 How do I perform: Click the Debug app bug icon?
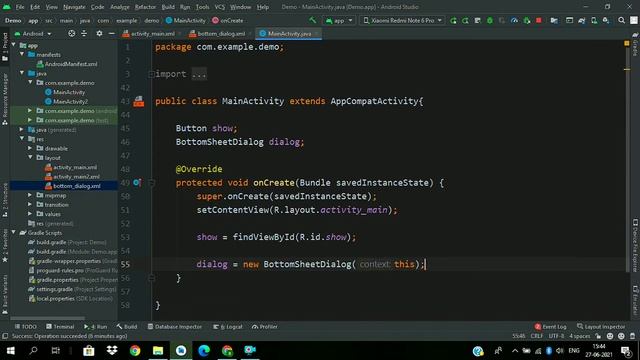pos(490,20)
